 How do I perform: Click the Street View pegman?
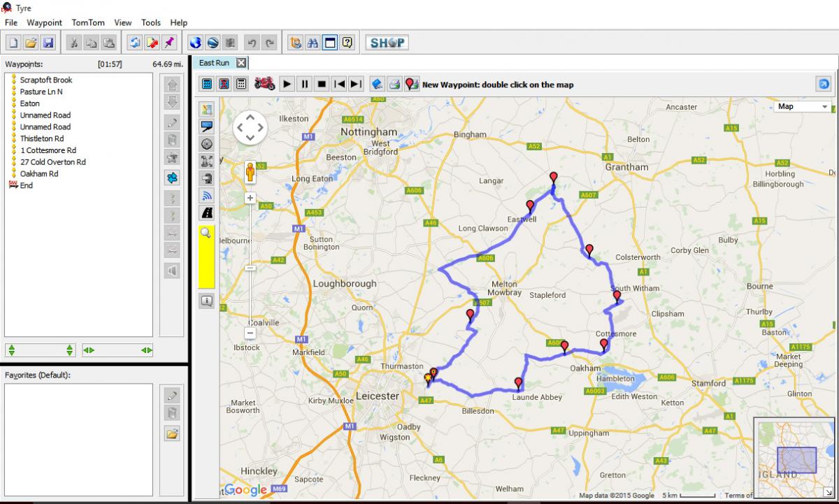click(x=250, y=172)
